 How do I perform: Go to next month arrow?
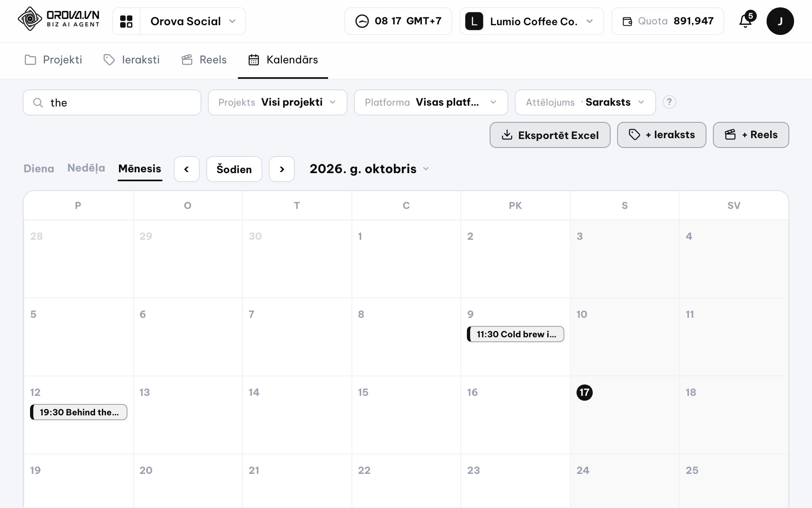pos(282,169)
